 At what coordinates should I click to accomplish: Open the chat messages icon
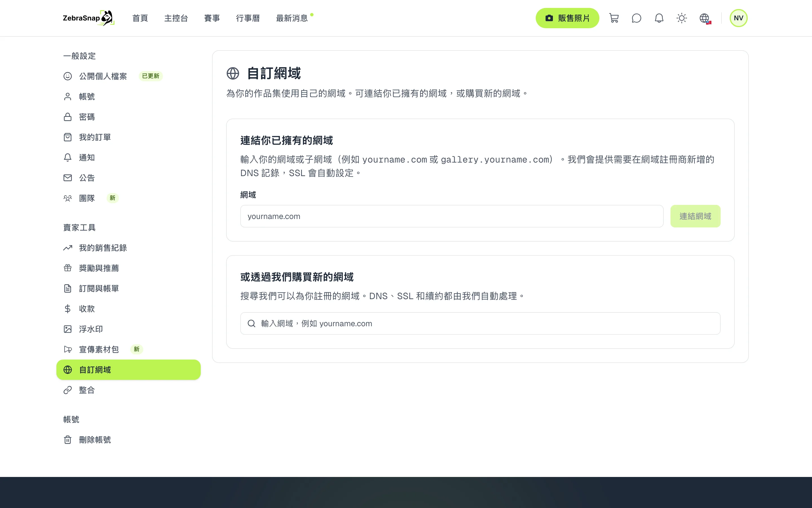[x=636, y=18]
